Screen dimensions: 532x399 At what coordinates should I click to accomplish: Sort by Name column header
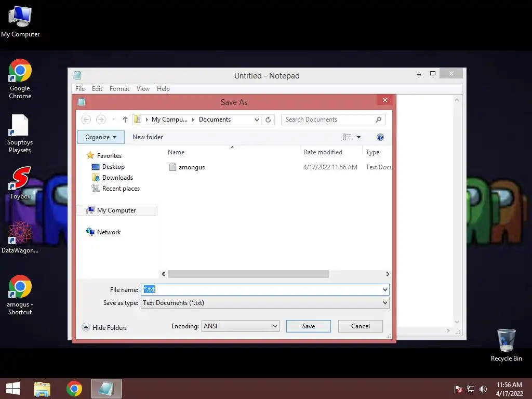coord(176,152)
